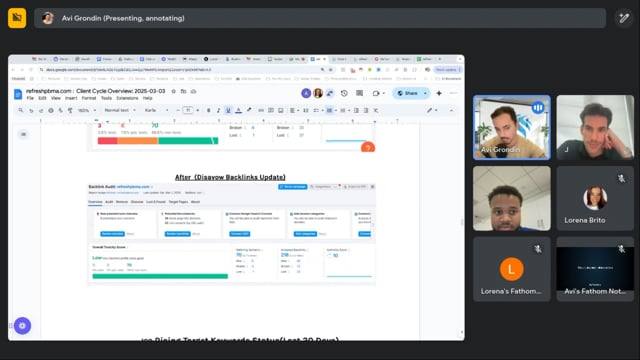This screenshot has height=360, width=640.
Task: Click the move-to-folder icon beside title
Action: (x=184, y=91)
